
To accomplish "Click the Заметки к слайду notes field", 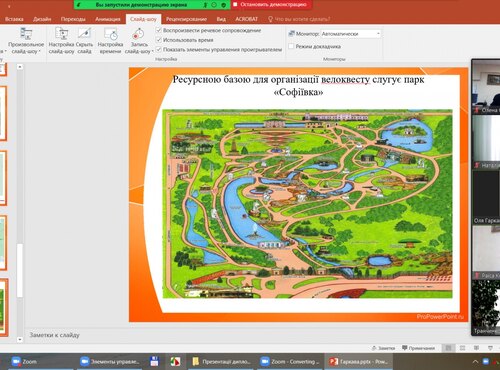I will click(x=247, y=335).
